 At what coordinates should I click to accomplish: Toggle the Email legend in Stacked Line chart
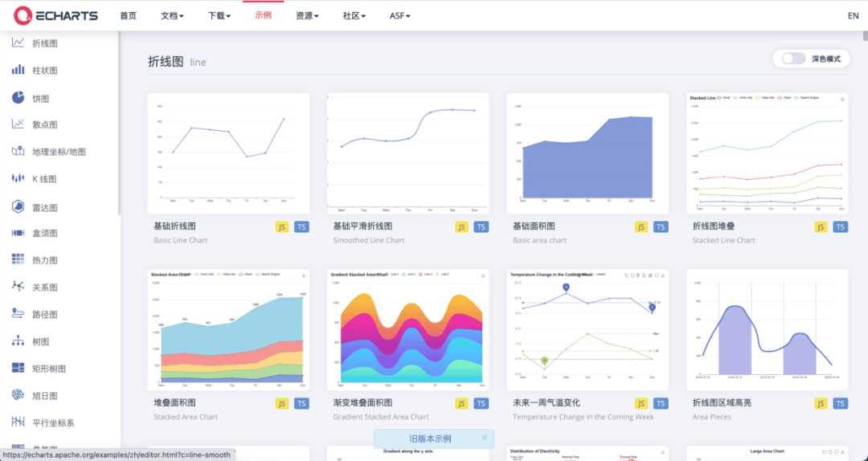(x=723, y=99)
